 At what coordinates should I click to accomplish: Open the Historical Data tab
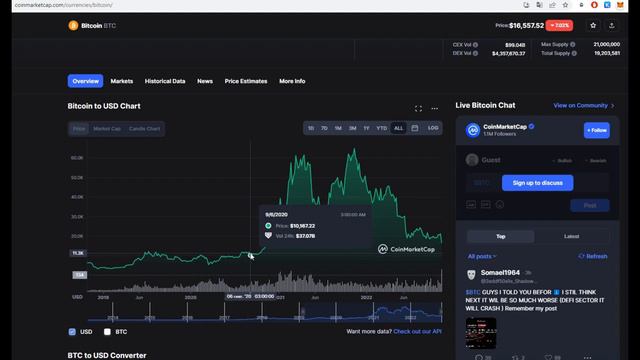pyautogui.click(x=165, y=81)
